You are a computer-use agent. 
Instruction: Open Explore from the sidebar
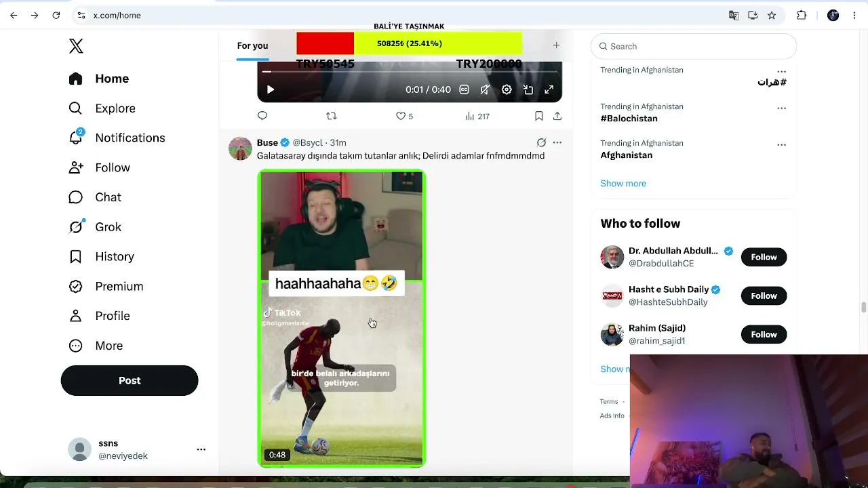(x=102, y=108)
